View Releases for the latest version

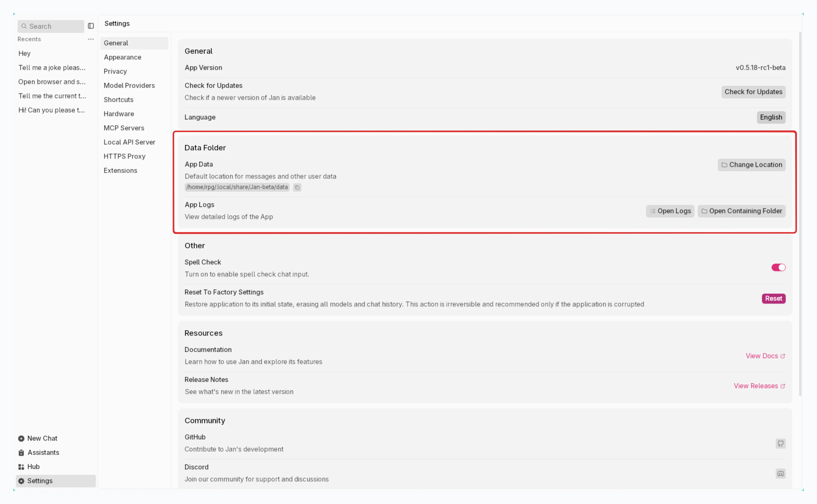tap(759, 386)
